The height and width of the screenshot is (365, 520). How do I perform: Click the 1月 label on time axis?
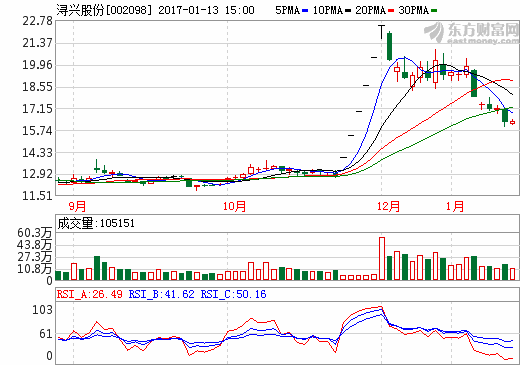pyautogui.click(x=455, y=206)
